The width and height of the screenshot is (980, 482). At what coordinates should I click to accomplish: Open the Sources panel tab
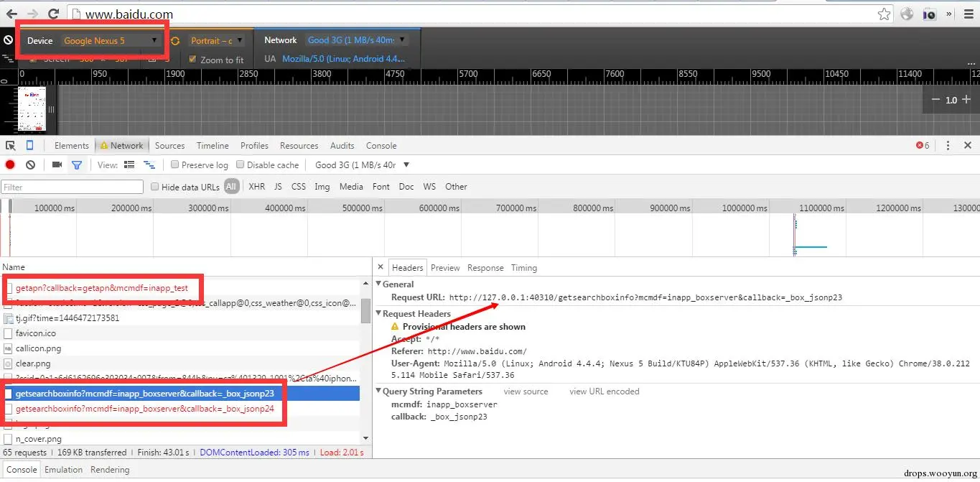tap(170, 145)
